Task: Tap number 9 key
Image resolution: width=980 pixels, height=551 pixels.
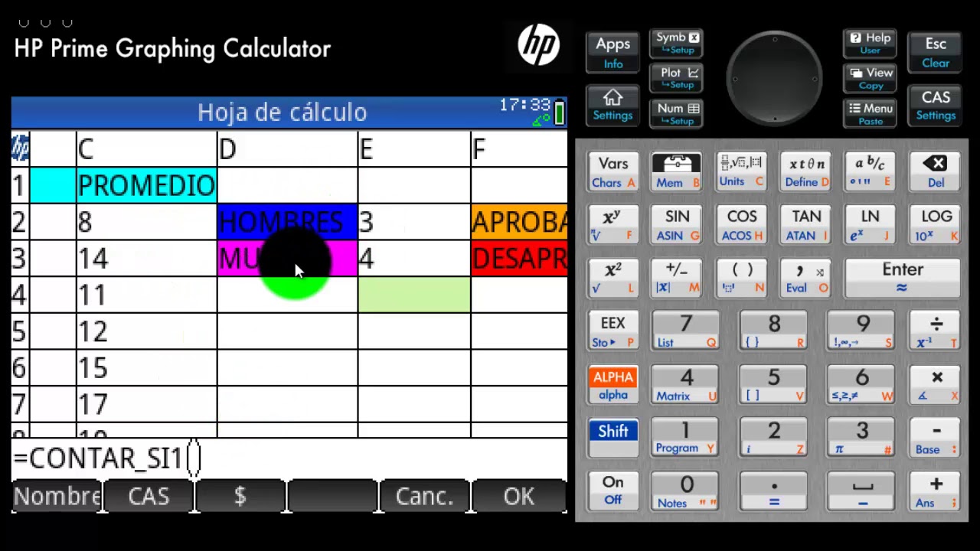Action: point(861,331)
